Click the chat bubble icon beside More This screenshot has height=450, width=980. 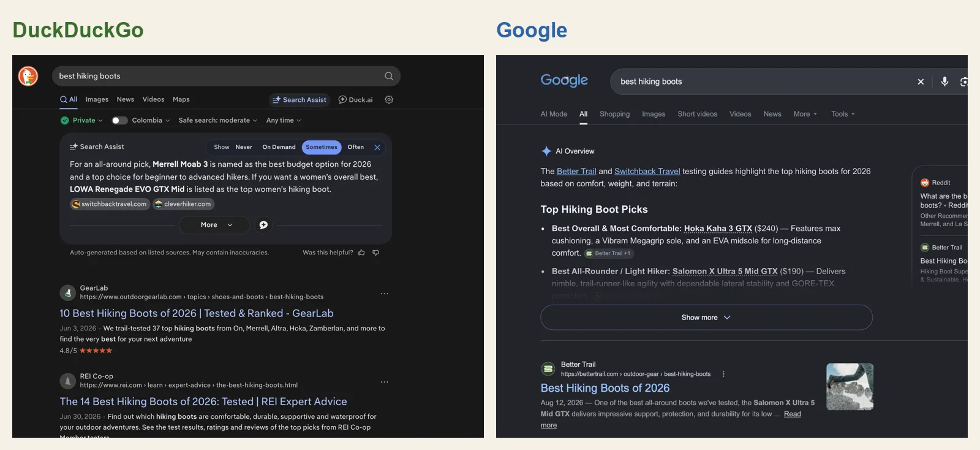tap(263, 225)
